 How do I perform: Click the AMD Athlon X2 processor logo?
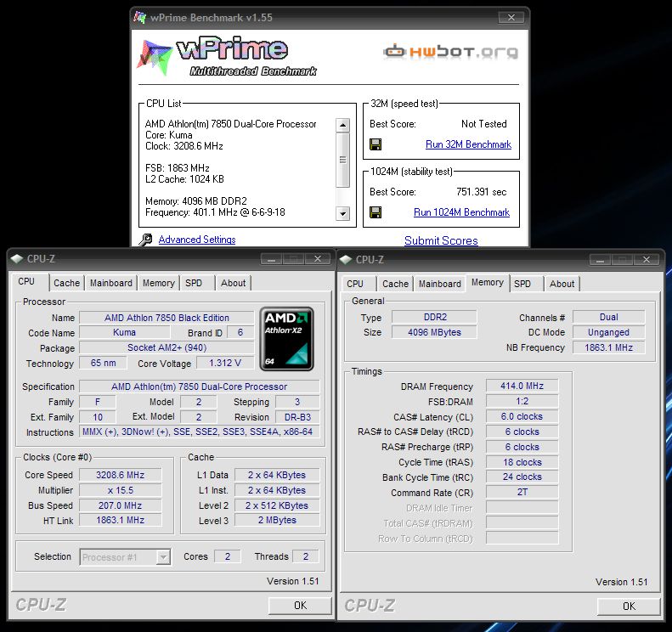[x=286, y=338]
